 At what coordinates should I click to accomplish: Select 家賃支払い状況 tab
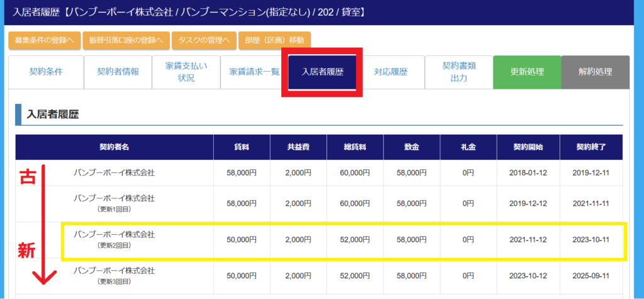186,72
